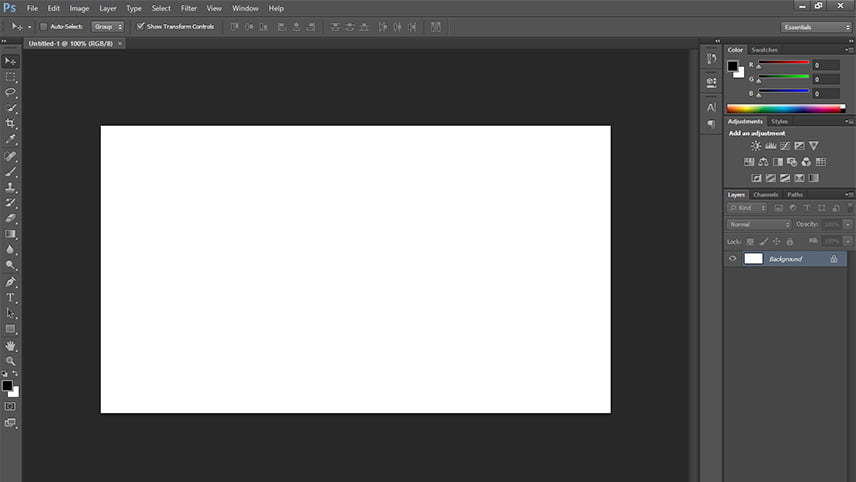Open the Window menu
The width and height of the screenshot is (856, 482).
pos(245,8)
